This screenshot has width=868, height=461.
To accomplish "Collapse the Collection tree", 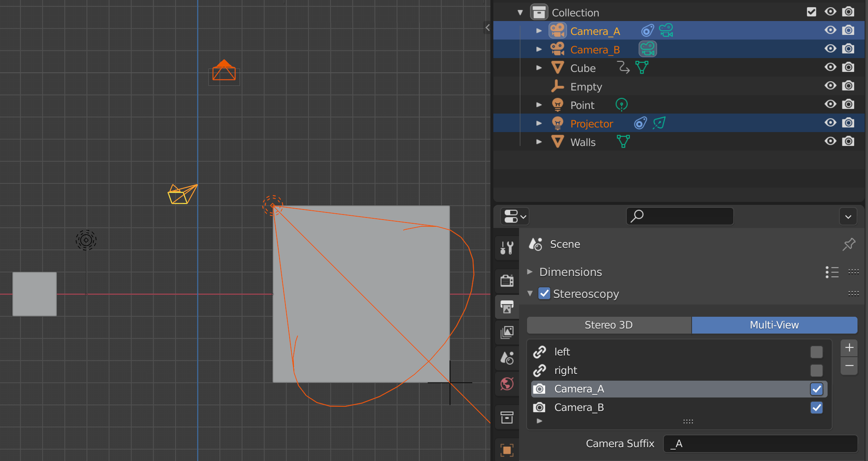I will click(520, 13).
